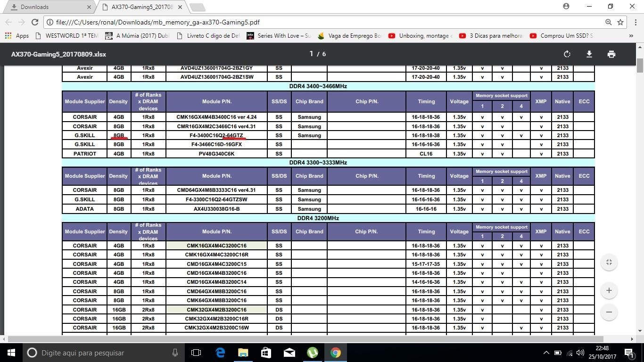This screenshot has height=362, width=644.
Task: Open Livreto Código bookmark
Action: pyautogui.click(x=207, y=35)
